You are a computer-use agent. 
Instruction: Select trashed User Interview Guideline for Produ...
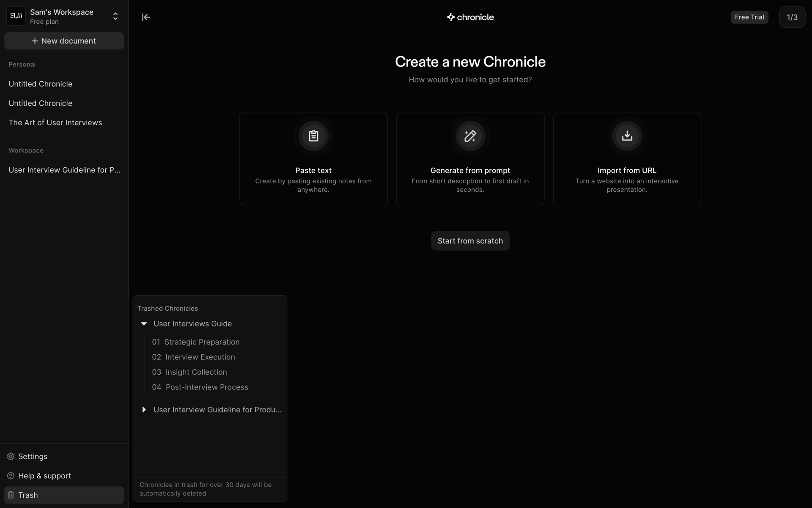click(217, 410)
